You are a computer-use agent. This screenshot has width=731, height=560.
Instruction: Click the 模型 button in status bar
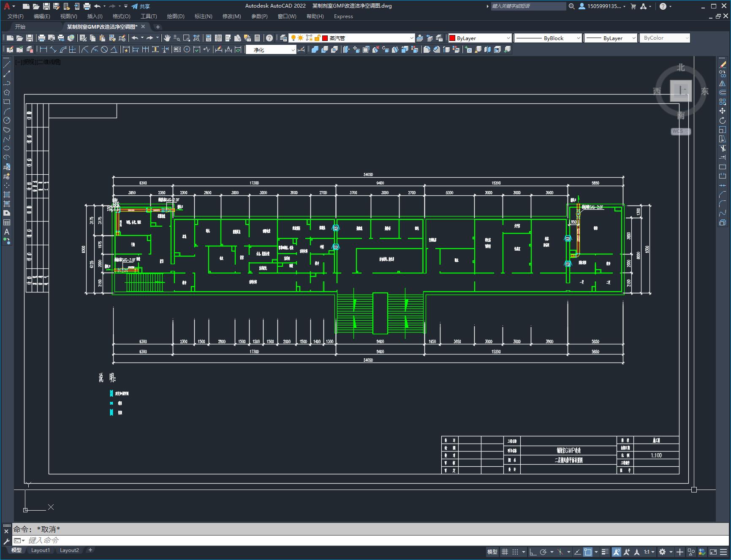492,552
